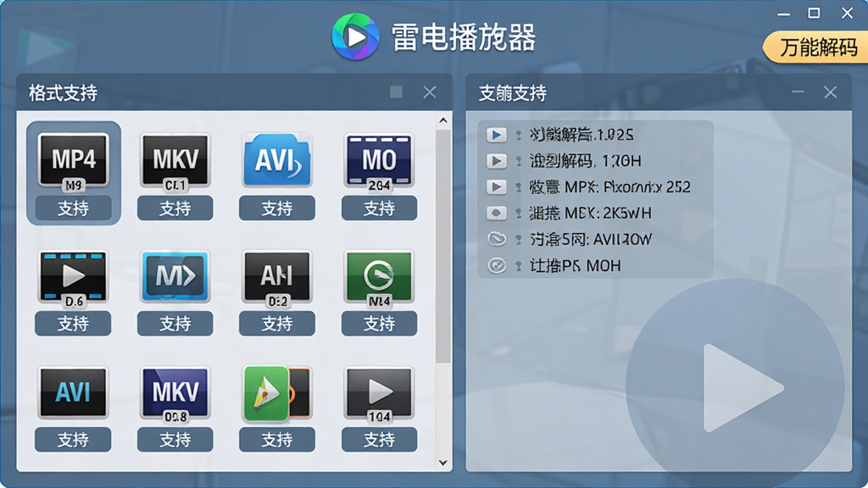Click the 支持 button under the D.6 icon
The width and height of the screenshot is (868, 488).
point(73,324)
